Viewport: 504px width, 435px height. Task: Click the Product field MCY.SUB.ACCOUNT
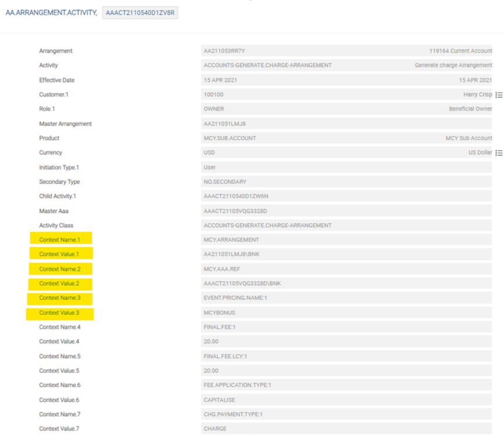(345, 138)
